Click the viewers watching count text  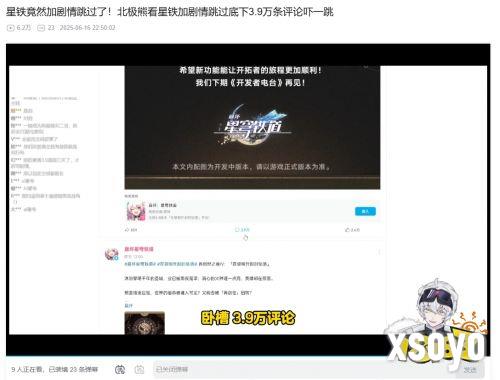pyautogui.click(x=55, y=369)
